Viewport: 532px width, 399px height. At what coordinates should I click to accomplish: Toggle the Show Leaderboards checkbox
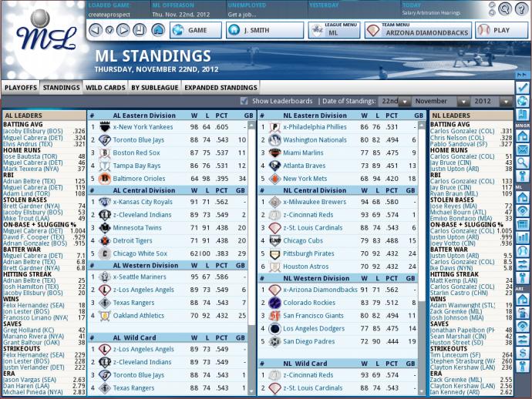pos(244,101)
